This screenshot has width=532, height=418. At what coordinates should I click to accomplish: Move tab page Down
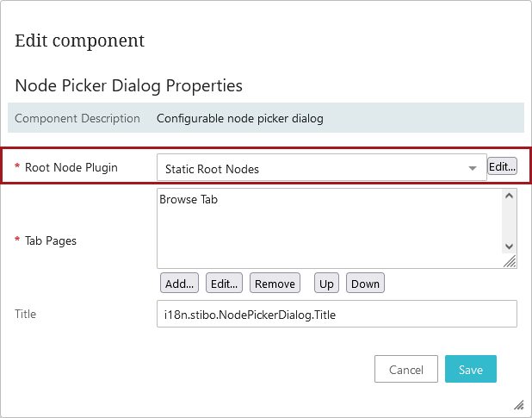point(365,284)
